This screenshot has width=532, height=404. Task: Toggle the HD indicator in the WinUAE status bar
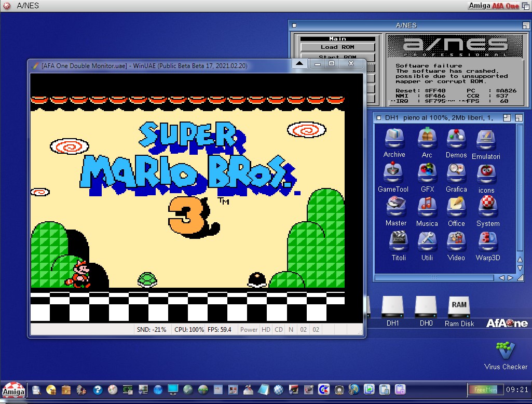[x=266, y=330]
